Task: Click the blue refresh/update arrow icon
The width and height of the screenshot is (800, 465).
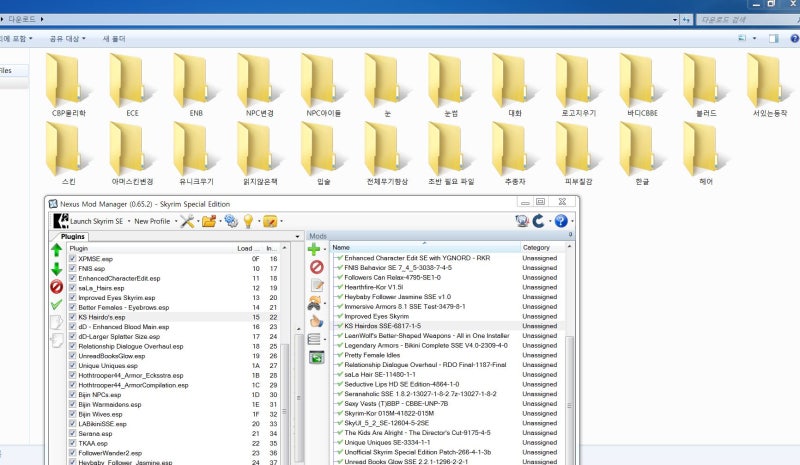Action: click(x=539, y=221)
